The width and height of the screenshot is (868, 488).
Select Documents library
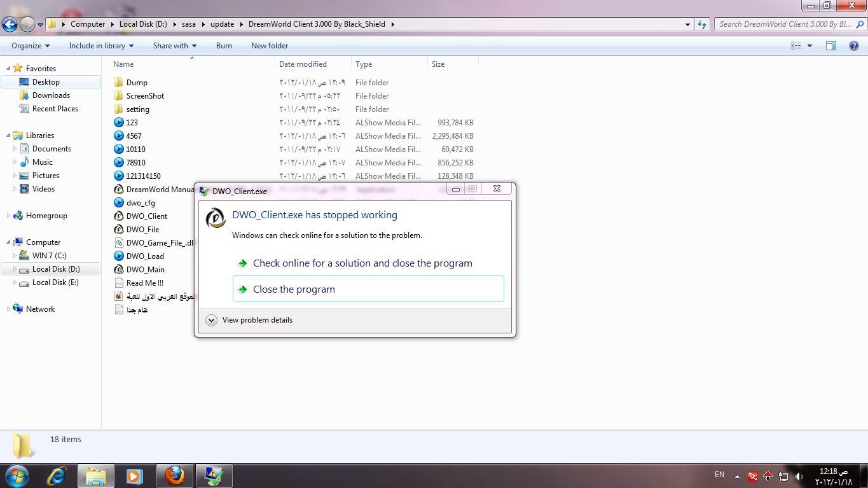(51, 149)
